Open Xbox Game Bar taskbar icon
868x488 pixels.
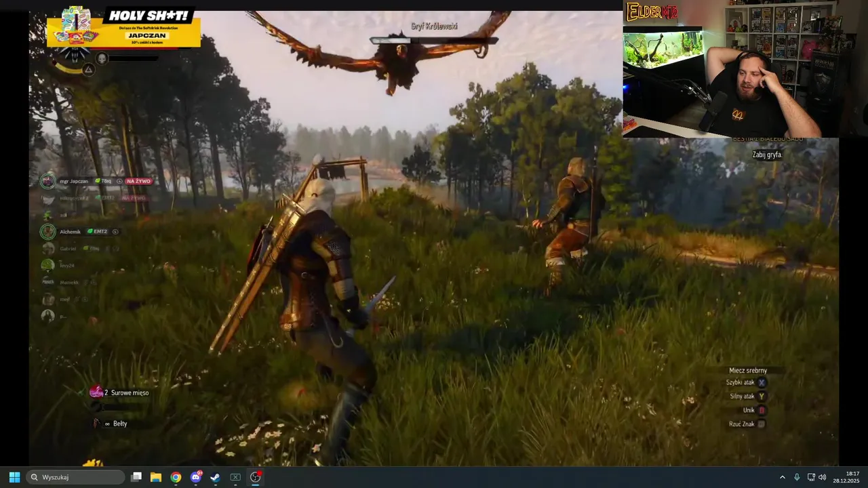click(235, 477)
